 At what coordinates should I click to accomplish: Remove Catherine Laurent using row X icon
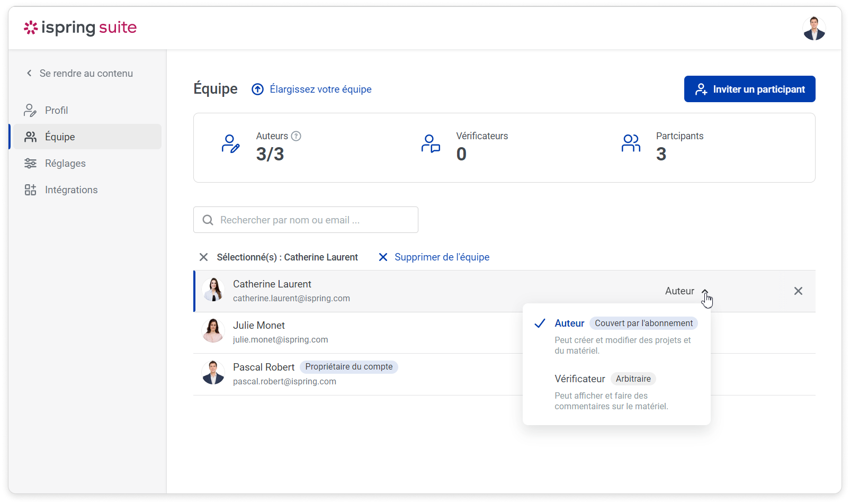[798, 291]
